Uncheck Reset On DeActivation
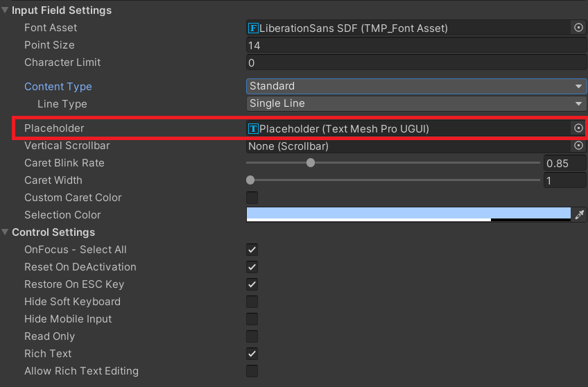The height and width of the screenshot is (387, 588). click(x=252, y=267)
